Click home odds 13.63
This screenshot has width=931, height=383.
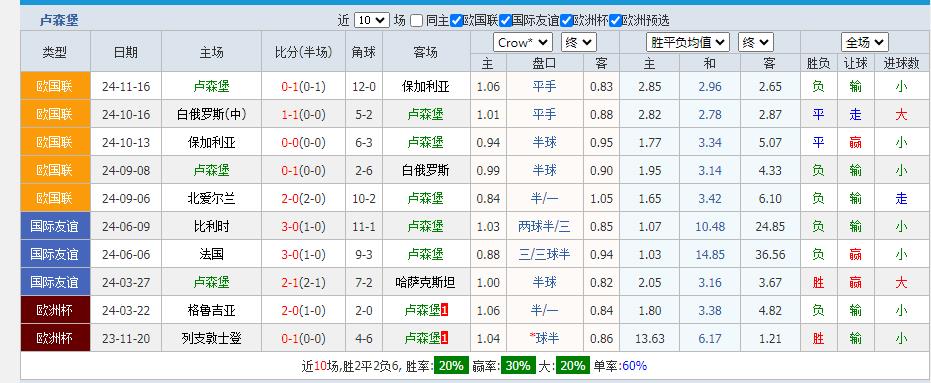(x=650, y=338)
